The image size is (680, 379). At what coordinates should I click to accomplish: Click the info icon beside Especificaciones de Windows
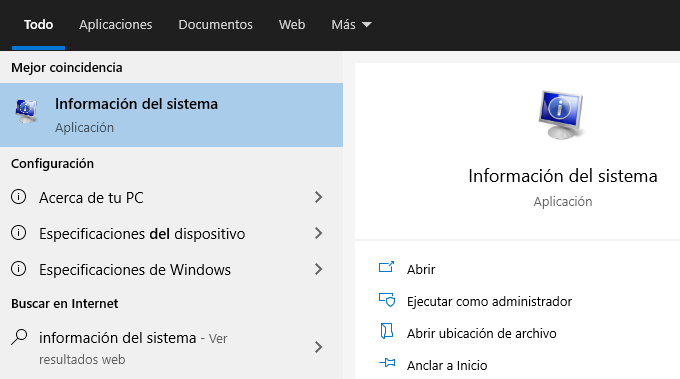[x=18, y=269]
